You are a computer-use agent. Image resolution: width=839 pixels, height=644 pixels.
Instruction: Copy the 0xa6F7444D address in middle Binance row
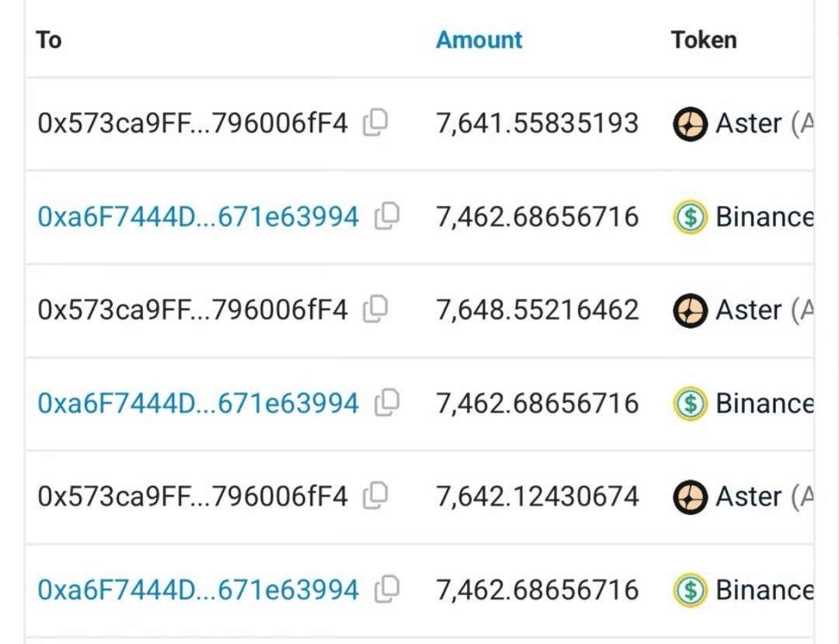[x=387, y=402]
